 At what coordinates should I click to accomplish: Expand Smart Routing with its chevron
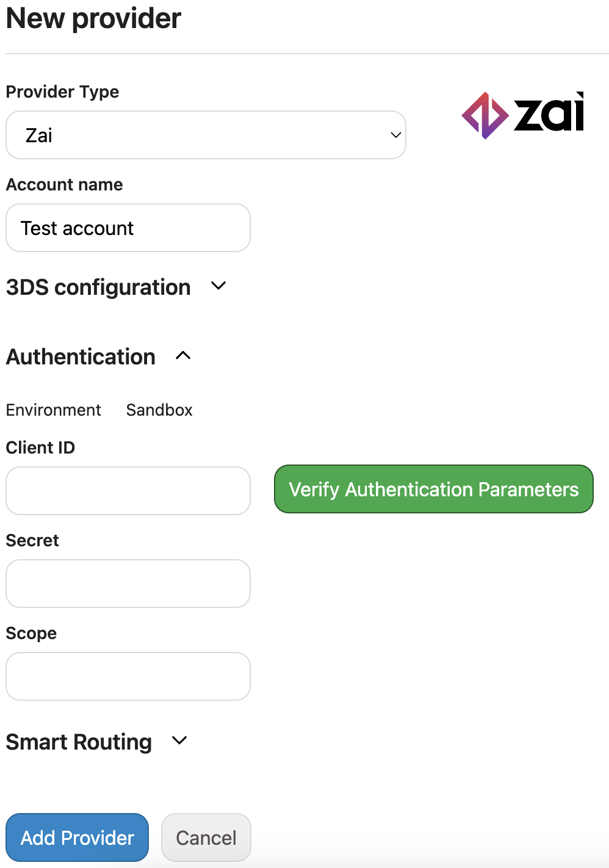(x=179, y=740)
